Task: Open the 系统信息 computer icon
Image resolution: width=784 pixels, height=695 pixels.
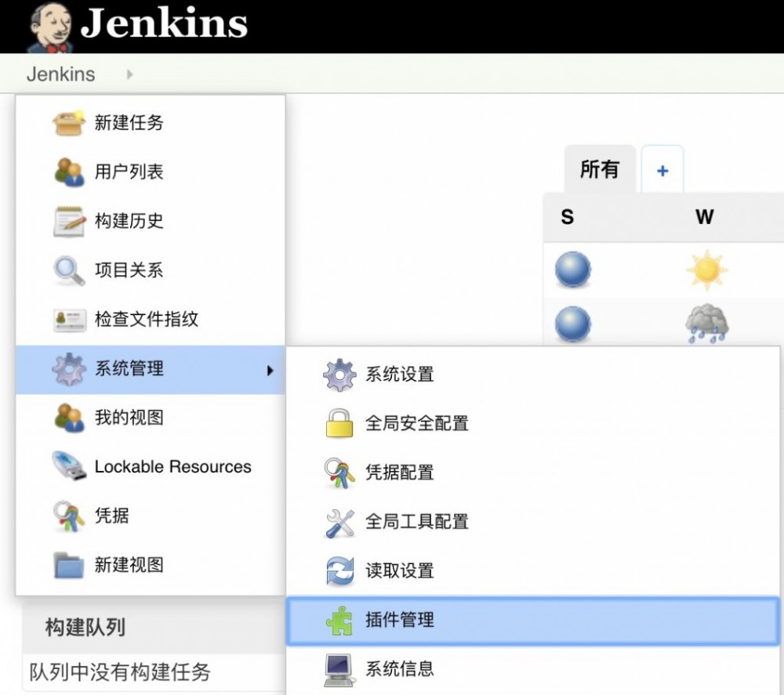Action: point(339,668)
